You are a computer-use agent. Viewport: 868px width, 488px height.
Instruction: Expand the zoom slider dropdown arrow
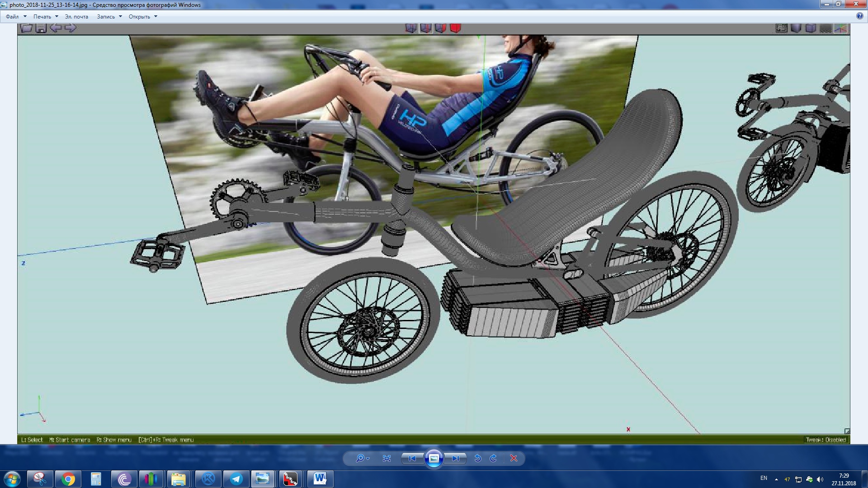(368, 459)
